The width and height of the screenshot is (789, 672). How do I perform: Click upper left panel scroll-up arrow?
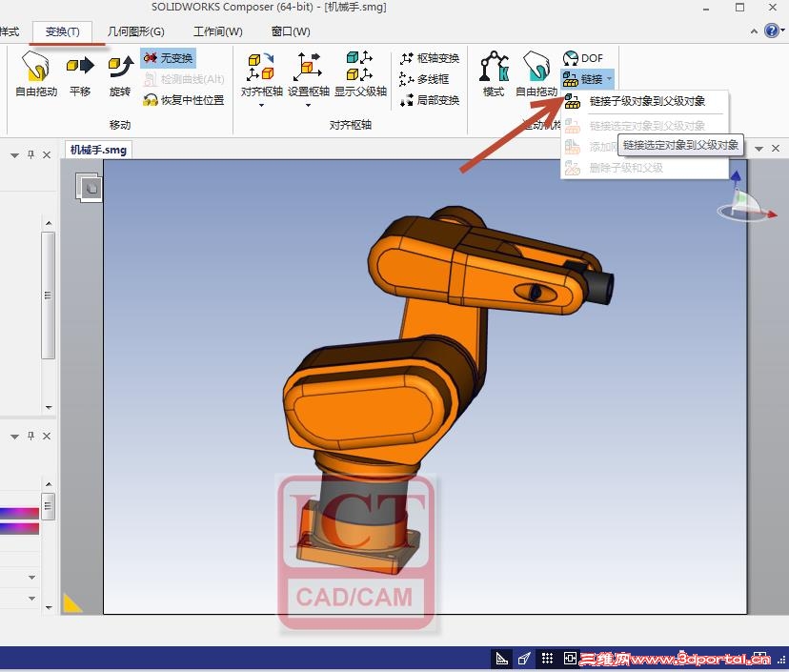coord(49,223)
